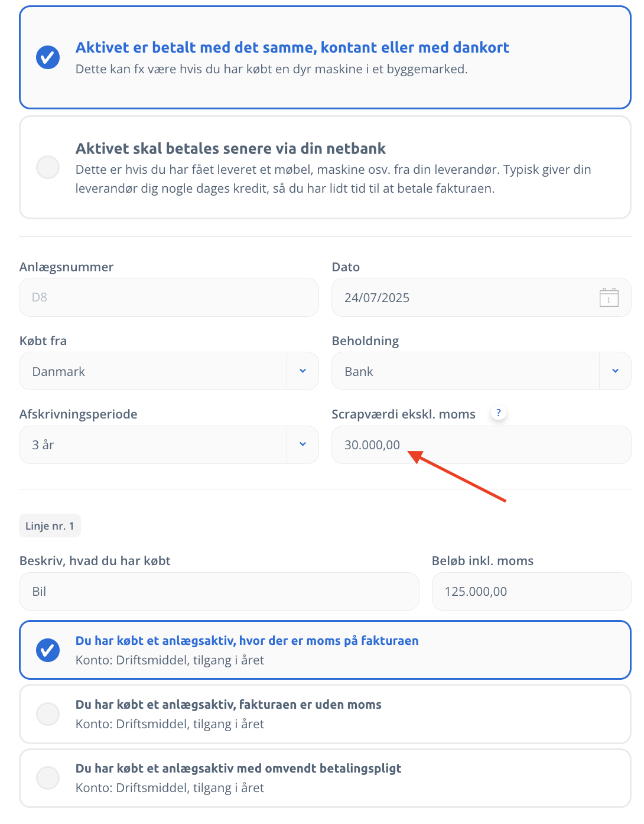The width and height of the screenshot is (644, 824).
Task: Click the Danmark value in Købt fra
Action: click(58, 371)
